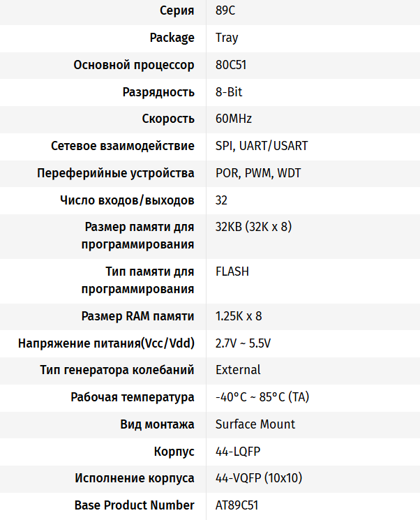
Task: Click the "Число входов/выходов" label
Action: point(128,200)
